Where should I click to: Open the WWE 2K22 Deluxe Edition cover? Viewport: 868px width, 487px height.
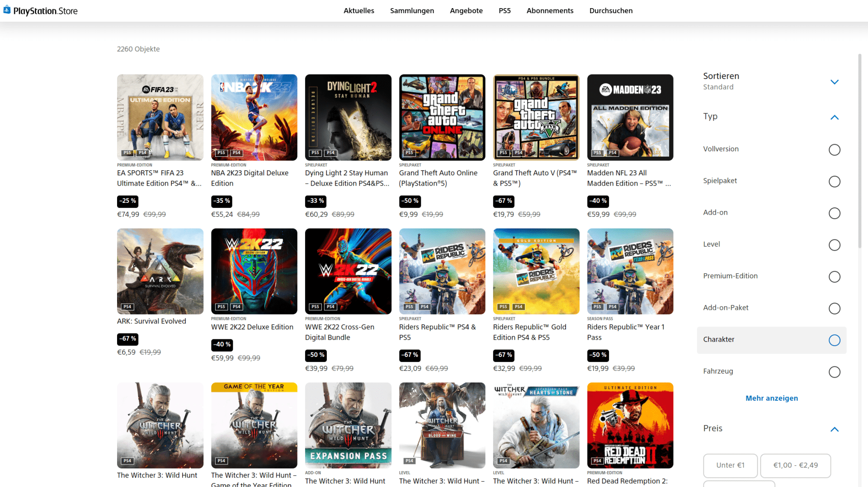(254, 272)
